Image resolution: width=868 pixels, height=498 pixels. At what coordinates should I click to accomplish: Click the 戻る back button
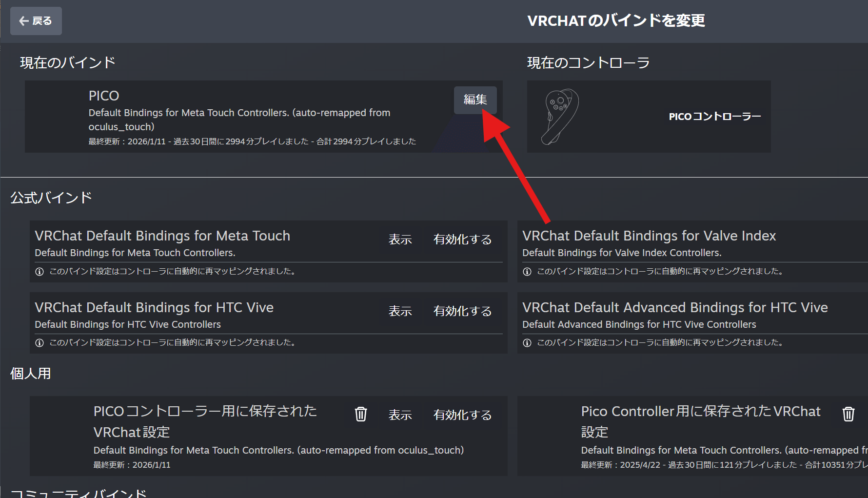coord(36,21)
